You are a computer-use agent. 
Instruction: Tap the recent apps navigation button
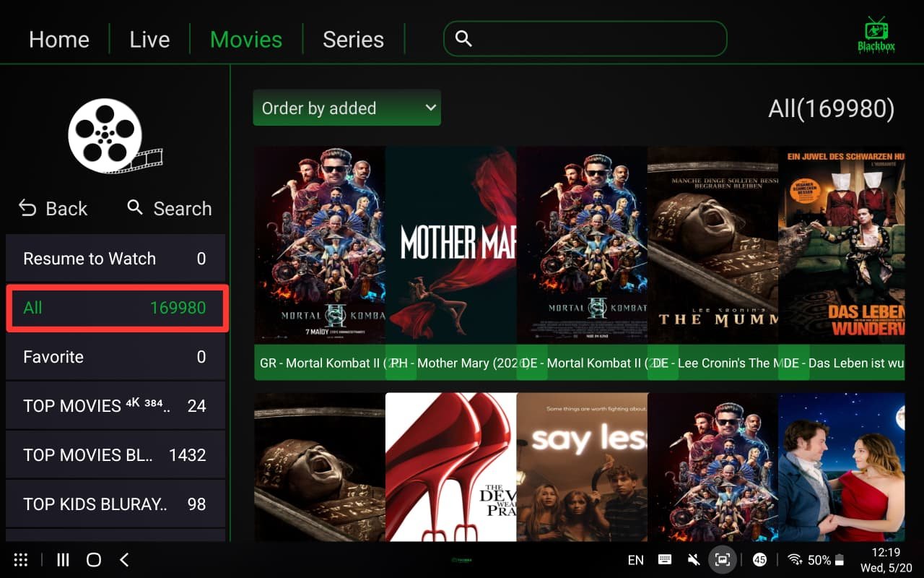tap(63, 560)
